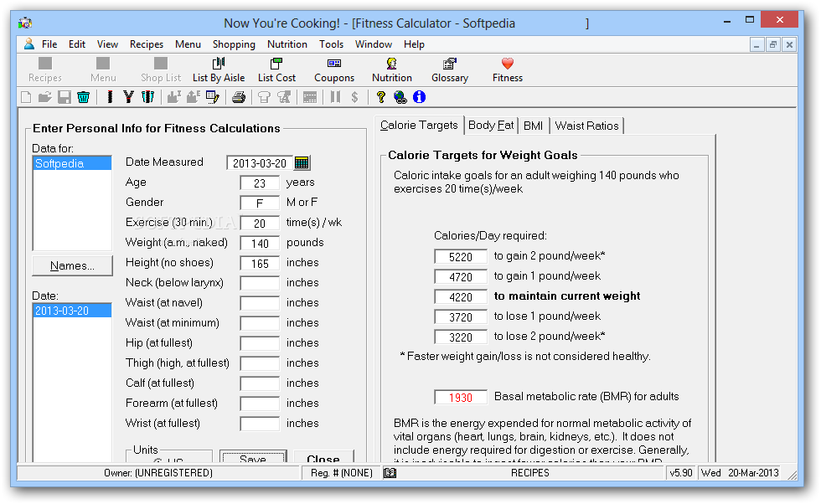Viewport: 821px width, 504px height.
Task: Click the Height input field
Action: click(x=260, y=263)
